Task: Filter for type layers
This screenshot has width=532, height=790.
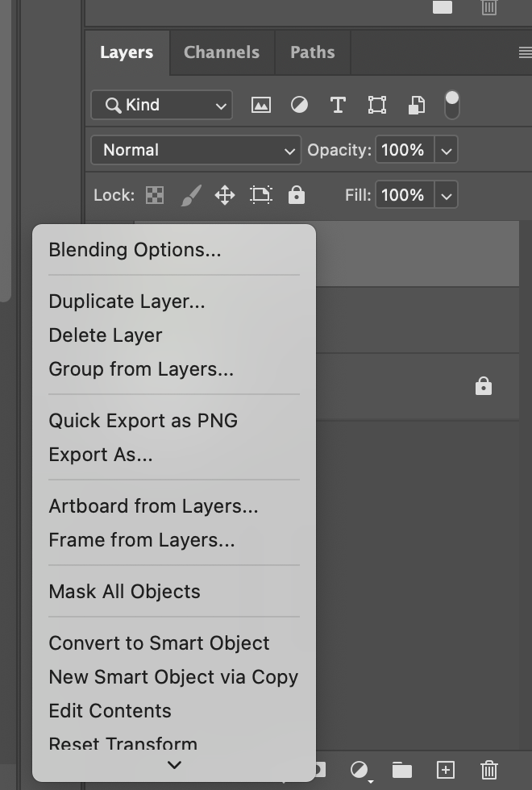Action: pyautogui.click(x=337, y=105)
